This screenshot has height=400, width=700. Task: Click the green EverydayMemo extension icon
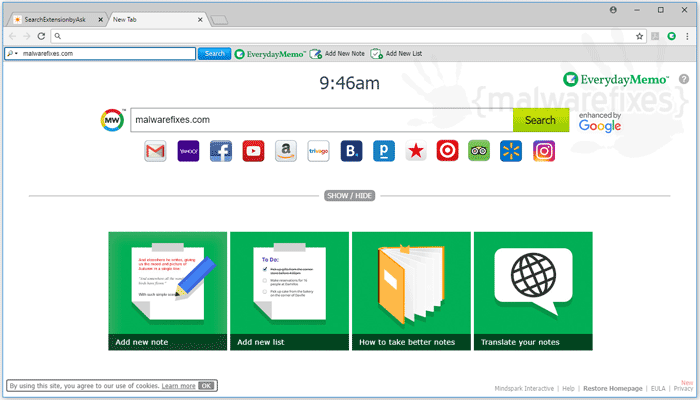point(671,36)
